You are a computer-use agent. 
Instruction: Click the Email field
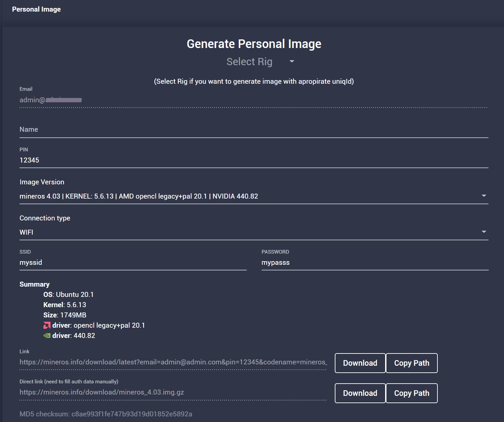tap(254, 100)
